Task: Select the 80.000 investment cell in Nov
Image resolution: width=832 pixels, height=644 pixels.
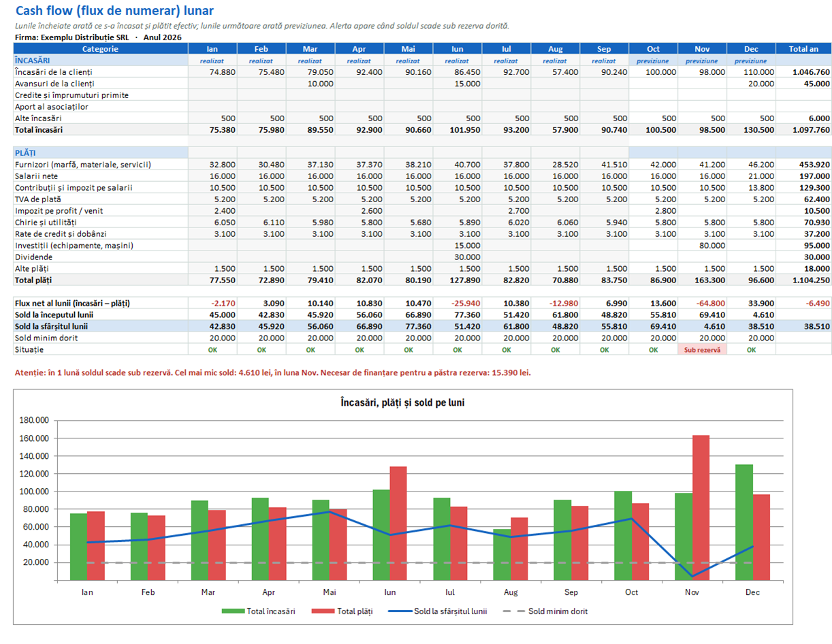Action: pos(702,245)
